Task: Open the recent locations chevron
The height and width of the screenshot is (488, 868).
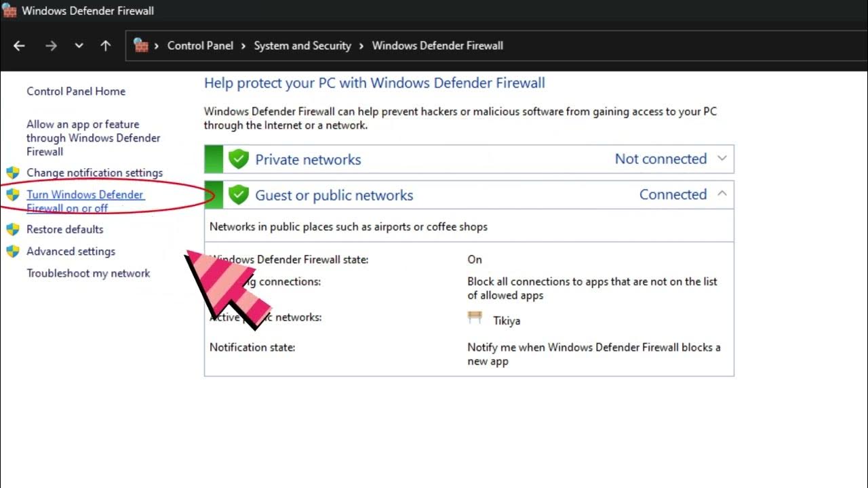Action: [x=79, y=46]
